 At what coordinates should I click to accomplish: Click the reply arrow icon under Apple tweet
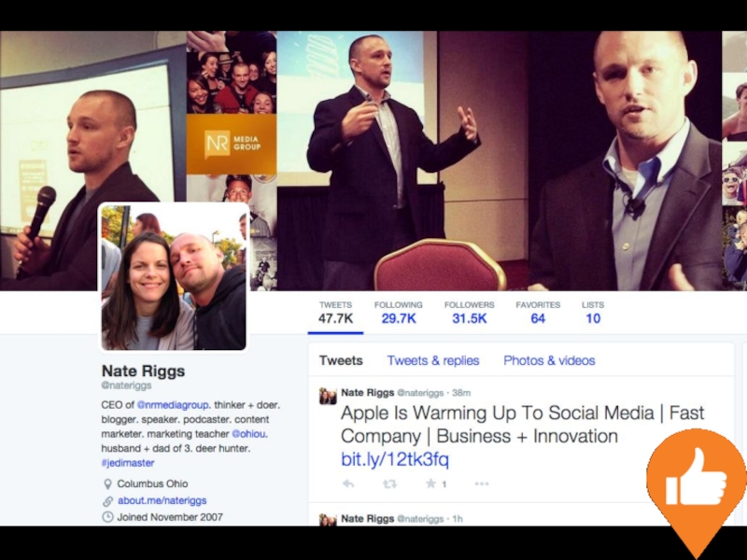pos(348,483)
